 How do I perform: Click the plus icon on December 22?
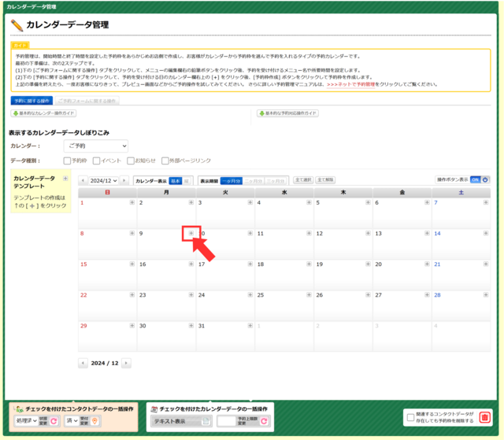point(132,295)
